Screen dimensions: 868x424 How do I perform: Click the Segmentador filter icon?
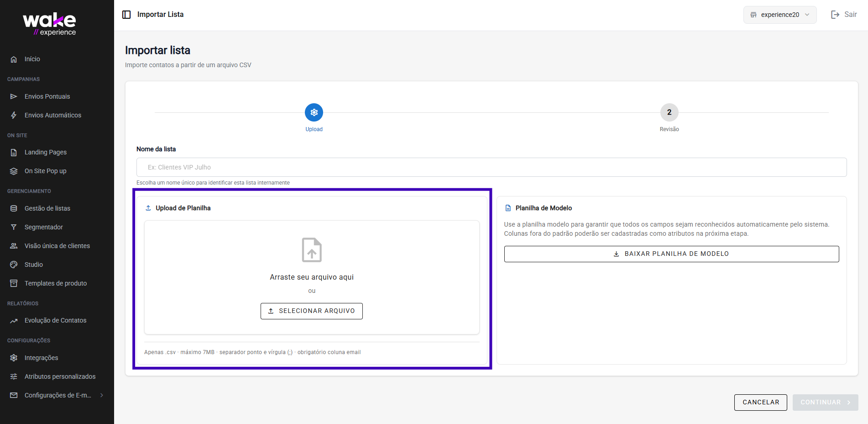point(14,227)
